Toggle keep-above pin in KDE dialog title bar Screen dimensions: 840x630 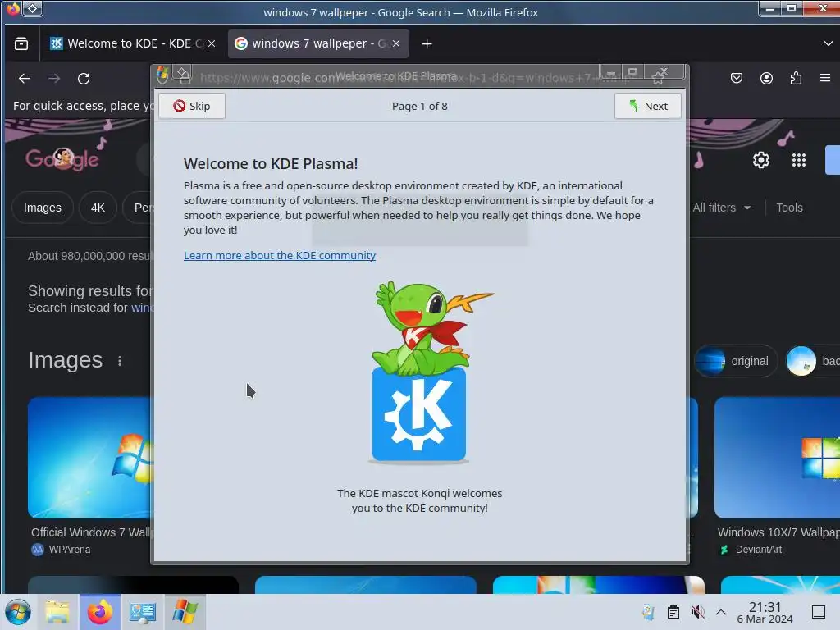point(183,72)
